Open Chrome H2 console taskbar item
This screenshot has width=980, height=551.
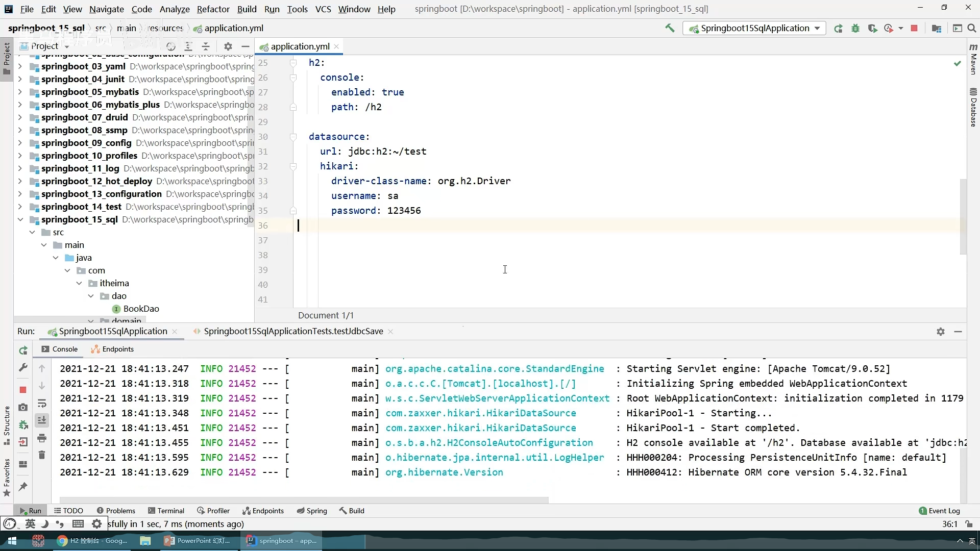pyautogui.click(x=92, y=541)
